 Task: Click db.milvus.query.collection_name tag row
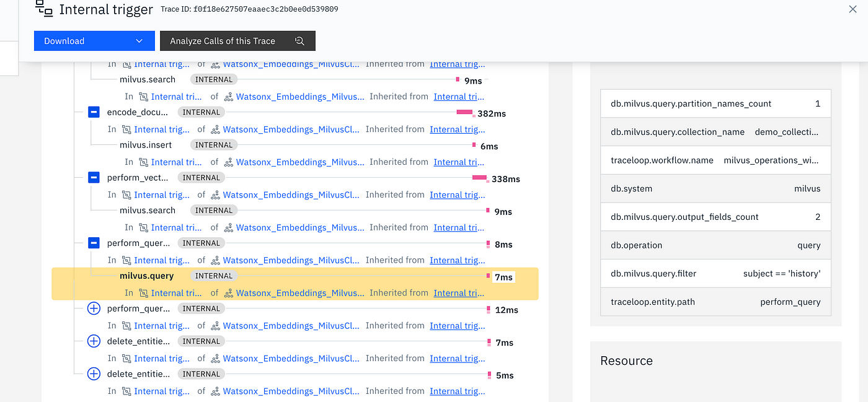715,132
